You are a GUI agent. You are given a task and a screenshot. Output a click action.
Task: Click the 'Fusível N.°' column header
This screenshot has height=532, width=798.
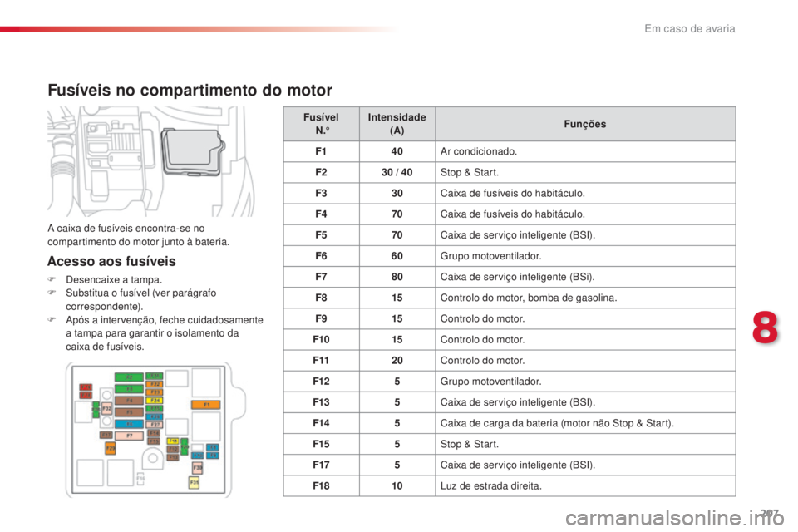point(321,124)
